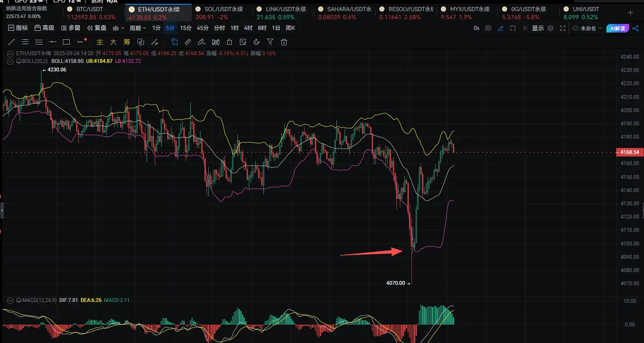
Task: Select the 1日 timeframe
Action: (276, 28)
